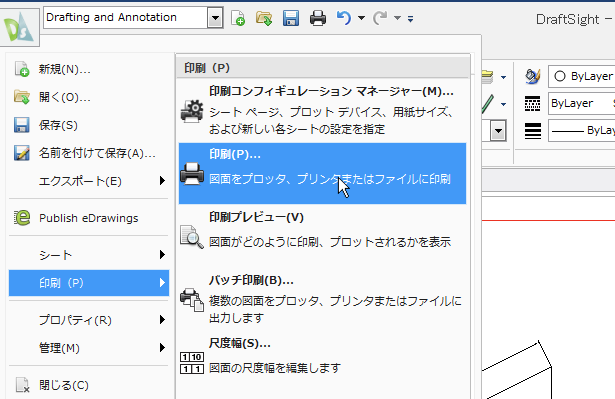Open the Drafting and Annotation workspace dropdown
615x399 pixels.
click(215, 18)
